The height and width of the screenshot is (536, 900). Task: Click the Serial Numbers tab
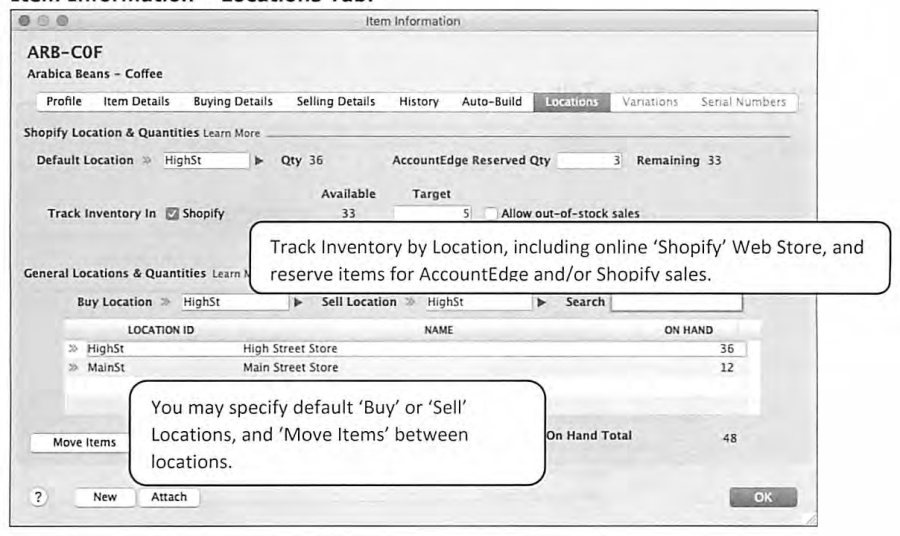[743, 102]
